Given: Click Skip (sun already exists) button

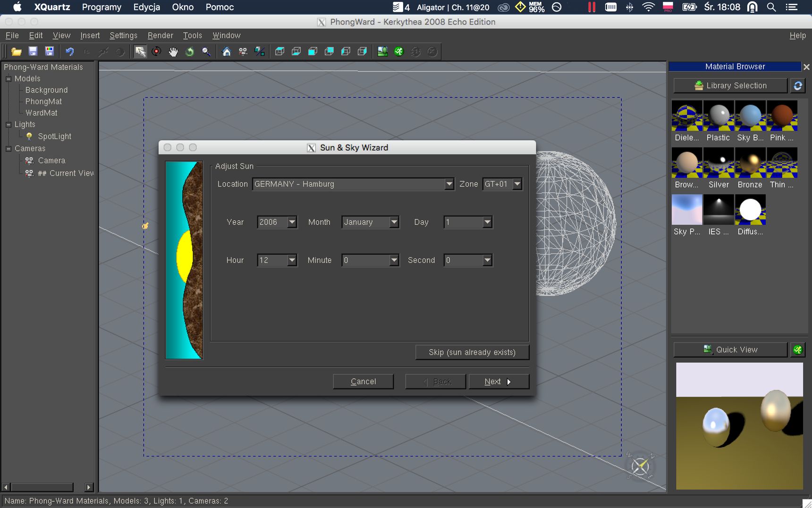Looking at the screenshot, I should point(472,353).
